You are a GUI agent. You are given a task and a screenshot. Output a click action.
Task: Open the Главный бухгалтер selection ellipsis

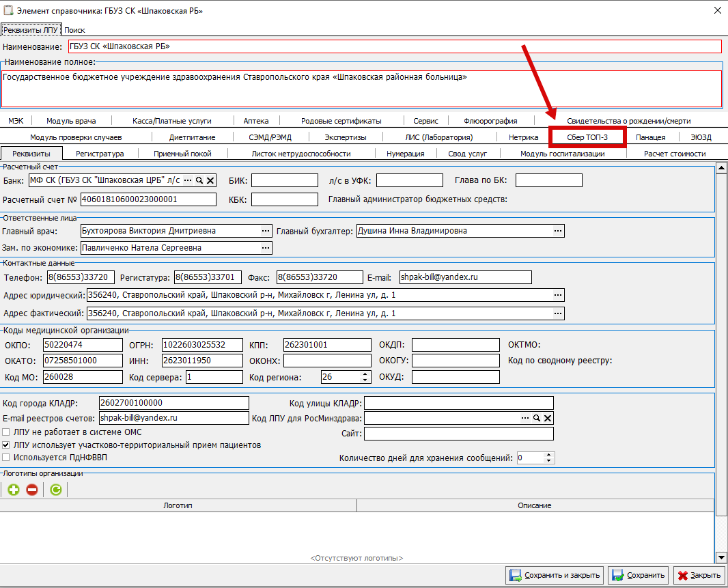[559, 232]
